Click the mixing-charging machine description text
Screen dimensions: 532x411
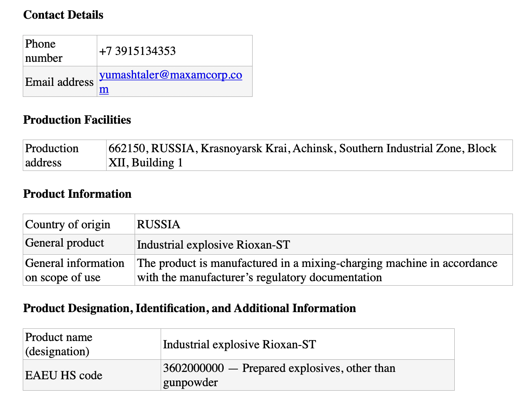tap(317, 270)
